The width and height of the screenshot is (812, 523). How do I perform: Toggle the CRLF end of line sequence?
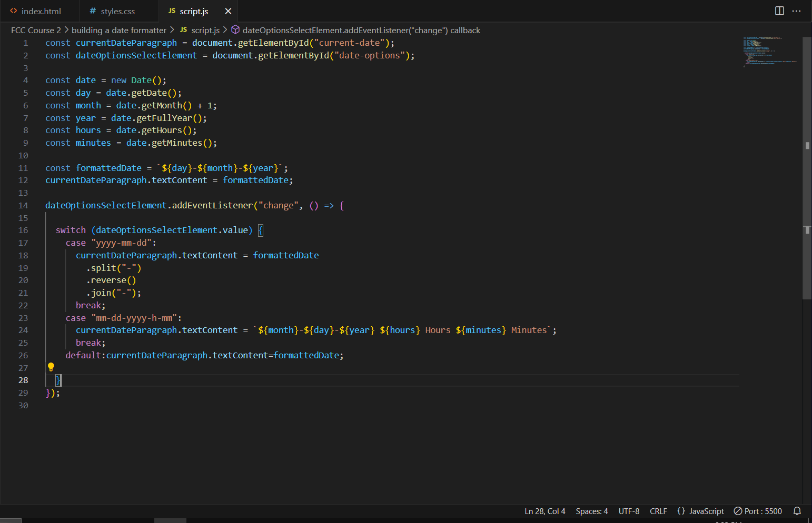[658, 511]
